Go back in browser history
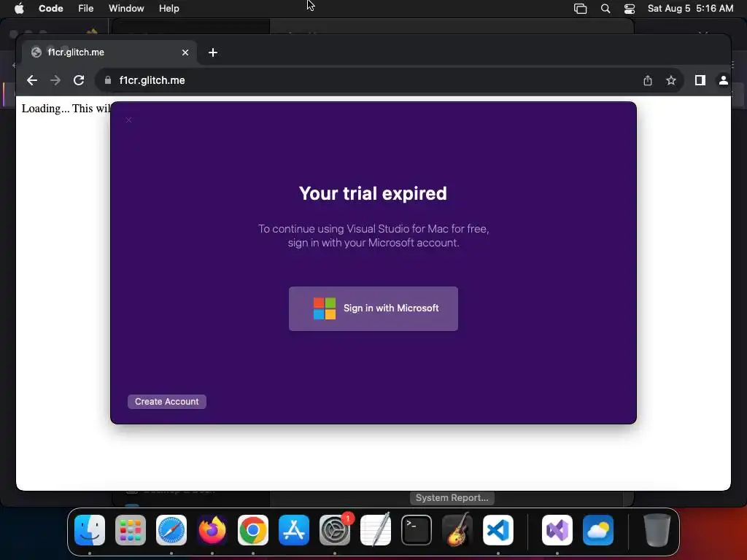This screenshot has width=747, height=560. pos(32,80)
